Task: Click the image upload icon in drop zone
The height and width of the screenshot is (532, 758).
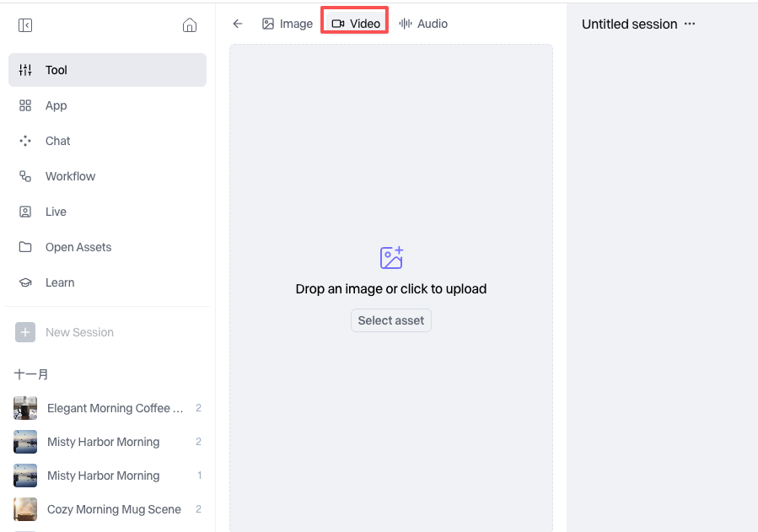Action: [x=391, y=257]
